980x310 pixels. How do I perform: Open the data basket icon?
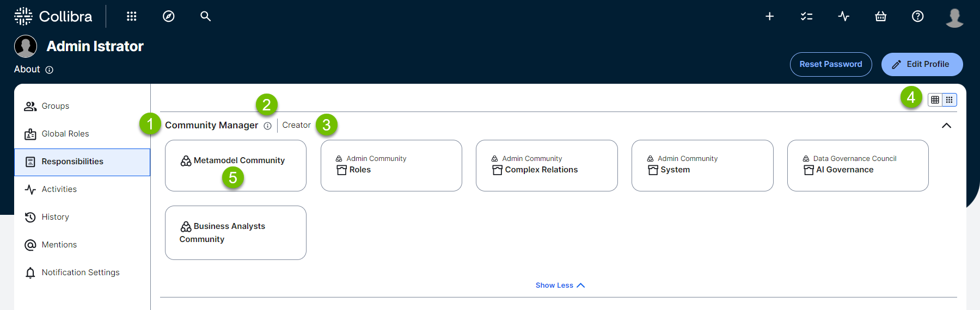tap(880, 16)
